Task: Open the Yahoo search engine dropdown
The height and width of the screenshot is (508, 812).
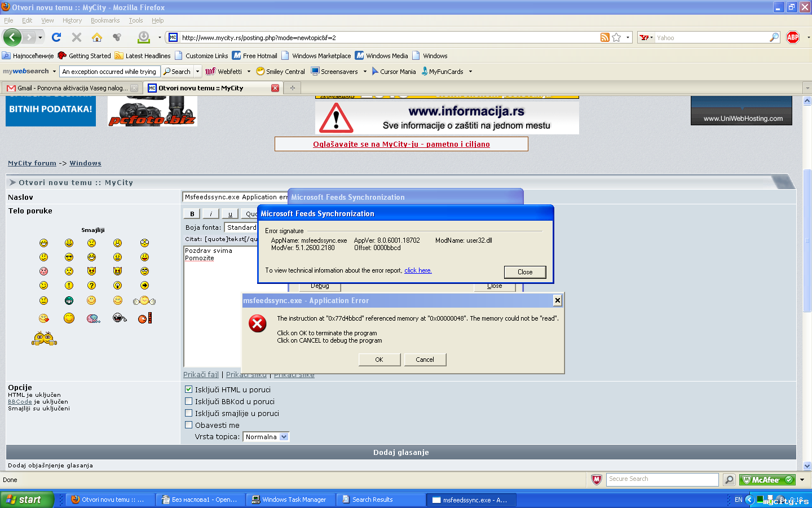Action: (646, 37)
